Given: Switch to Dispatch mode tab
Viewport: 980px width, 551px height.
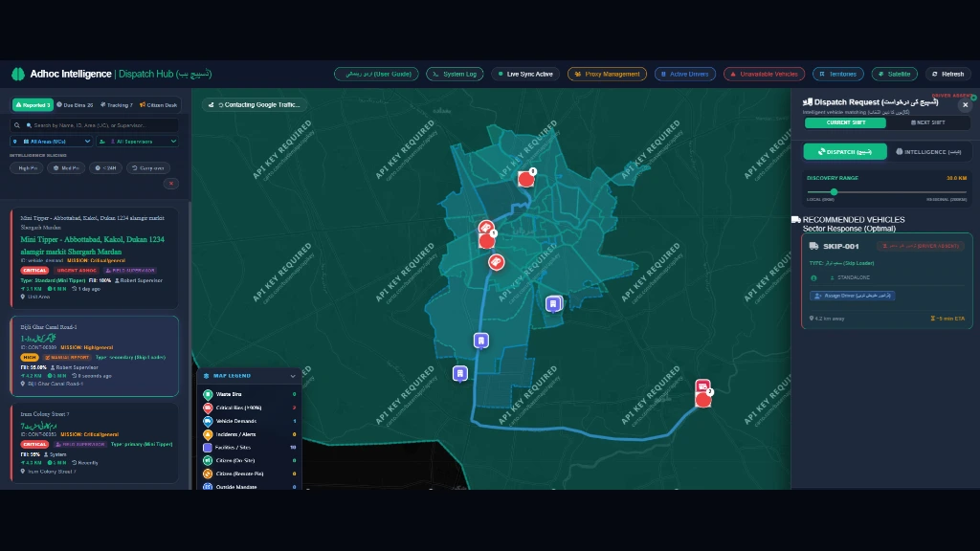Looking at the screenshot, I should point(845,152).
